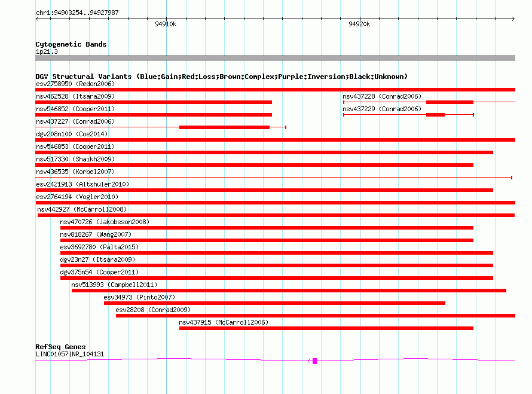Select nsv818267 (Wang2007) variant label
Image resolution: width=532 pixels, height=394 pixels.
point(96,234)
